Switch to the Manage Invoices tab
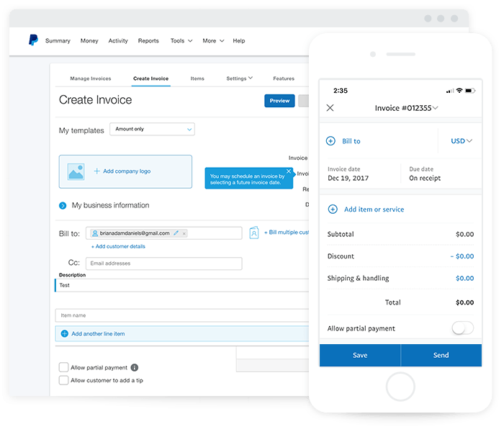The width and height of the screenshot is (504, 432). (x=91, y=78)
